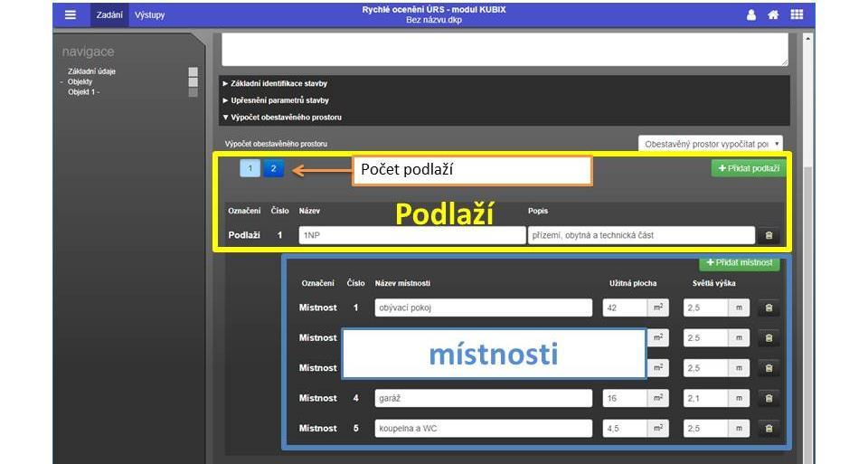Click trash icon in row directly above garáž
The image size is (868, 464).
click(x=769, y=368)
